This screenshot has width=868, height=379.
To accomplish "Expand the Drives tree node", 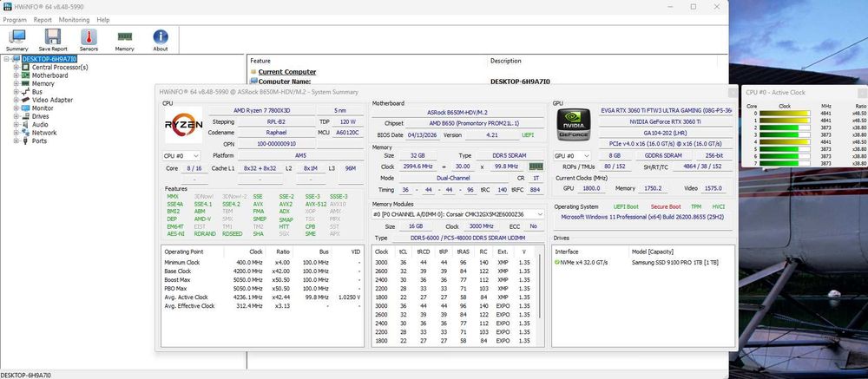I will [16, 116].
